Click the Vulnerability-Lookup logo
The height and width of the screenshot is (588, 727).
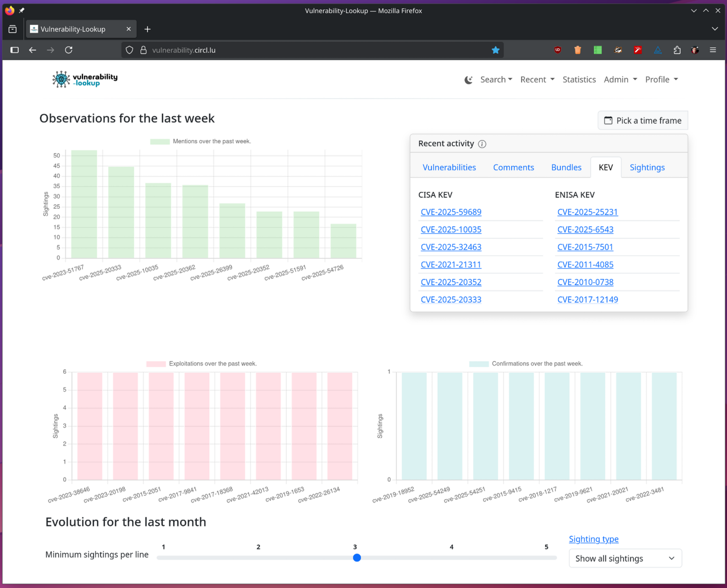[x=85, y=79]
